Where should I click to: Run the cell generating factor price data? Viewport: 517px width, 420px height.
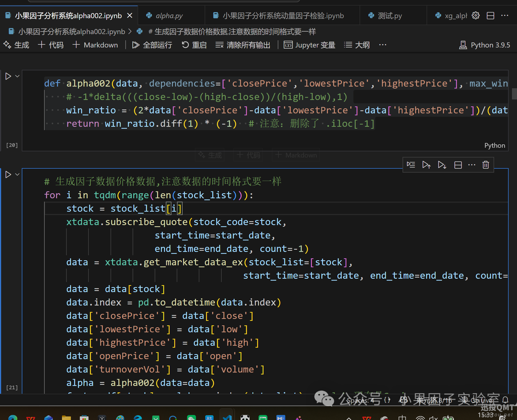(x=8, y=175)
